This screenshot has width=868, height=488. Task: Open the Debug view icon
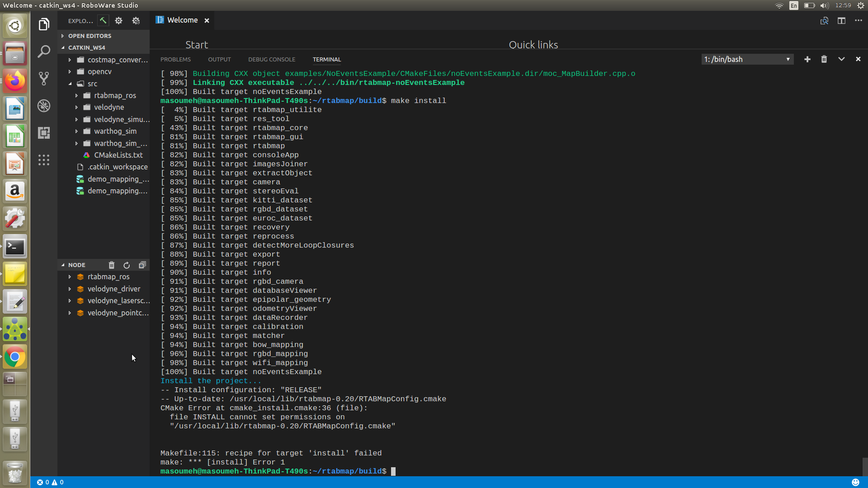point(44,106)
